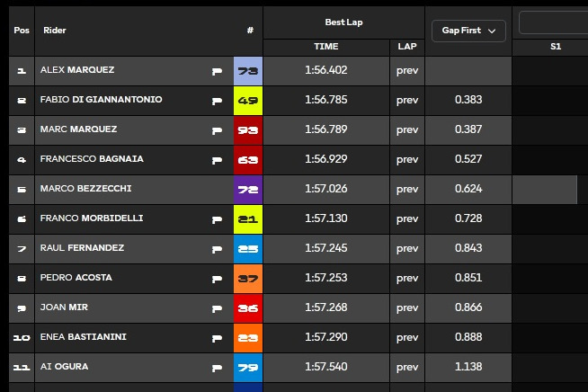Click pit icon in Fabio Di Giannantonio row

pos(216,100)
